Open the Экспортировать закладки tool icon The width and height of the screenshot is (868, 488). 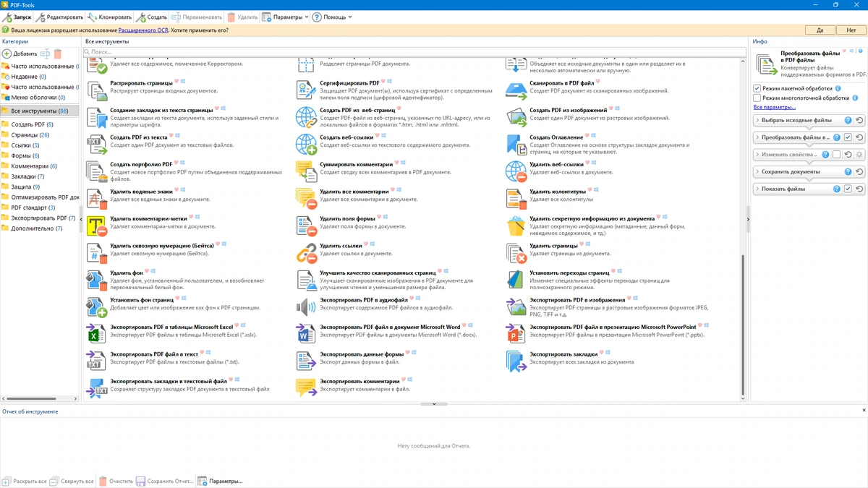pyautogui.click(x=516, y=361)
